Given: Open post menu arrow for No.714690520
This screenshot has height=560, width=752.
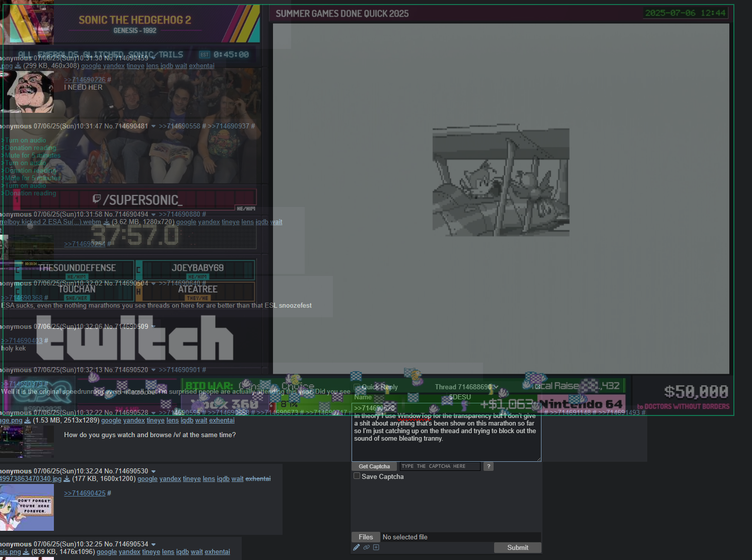Looking at the screenshot, I should tap(154, 370).
